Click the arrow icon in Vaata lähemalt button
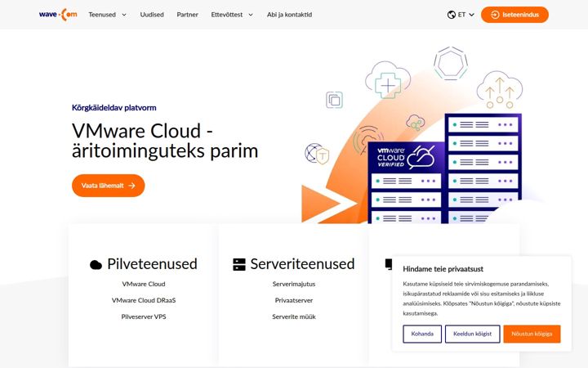The height and width of the screenshot is (368, 588). click(x=131, y=186)
